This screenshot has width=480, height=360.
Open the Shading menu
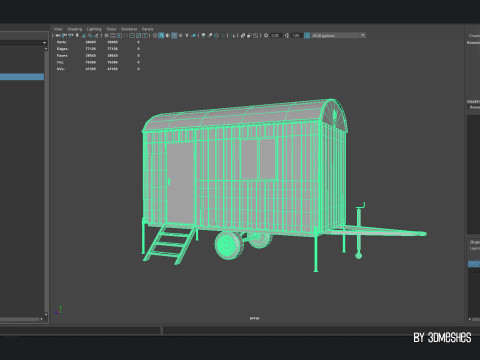(x=75, y=29)
